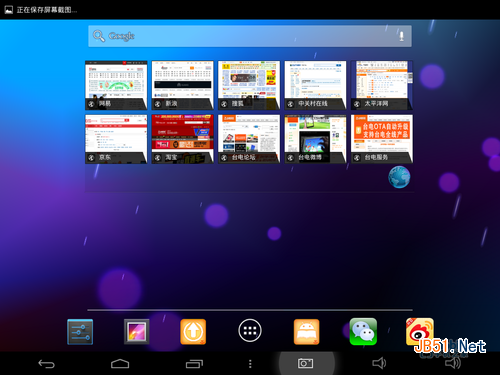
Task: Tap the Home navigation button
Action: pyautogui.click(x=120, y=364)
